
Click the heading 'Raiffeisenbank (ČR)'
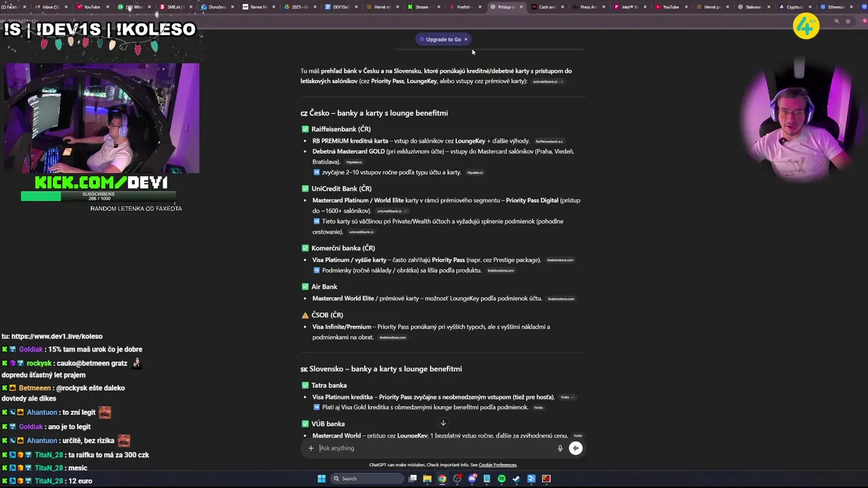tap(340, 129)
